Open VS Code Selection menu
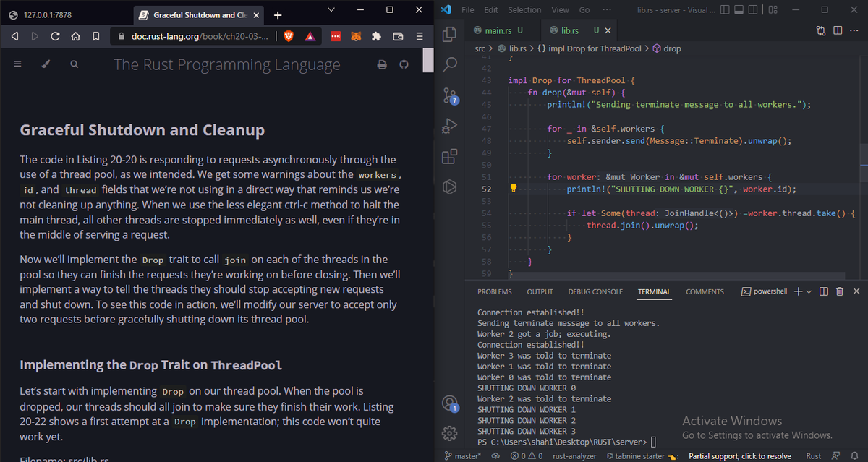868x462 pixels. click(524, 9)
